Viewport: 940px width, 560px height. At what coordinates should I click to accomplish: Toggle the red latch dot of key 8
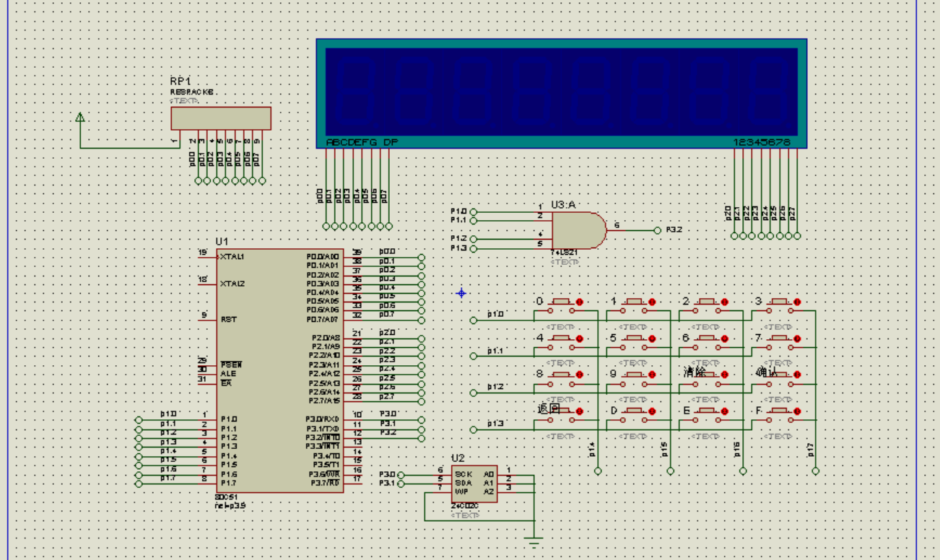coord(579,375)
